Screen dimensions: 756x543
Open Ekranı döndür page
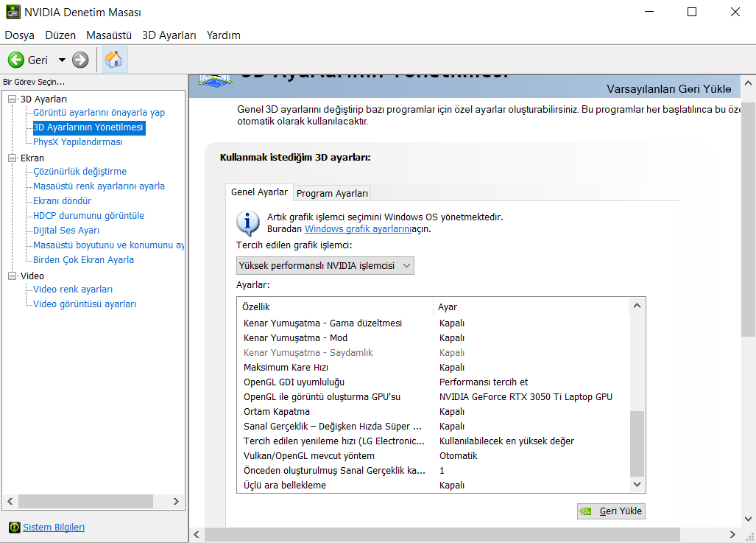click(x=62, y=201)
